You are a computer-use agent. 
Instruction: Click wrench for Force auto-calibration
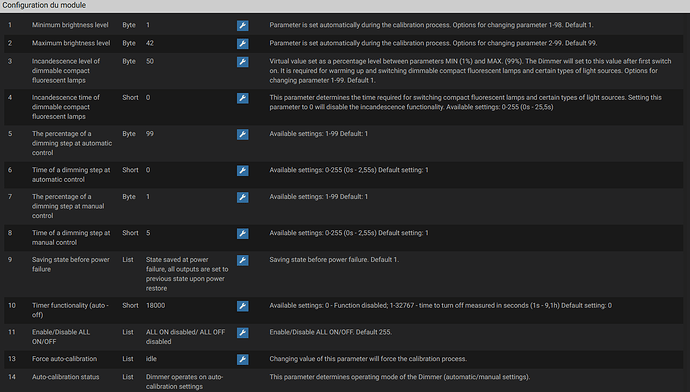click(242, 359)
